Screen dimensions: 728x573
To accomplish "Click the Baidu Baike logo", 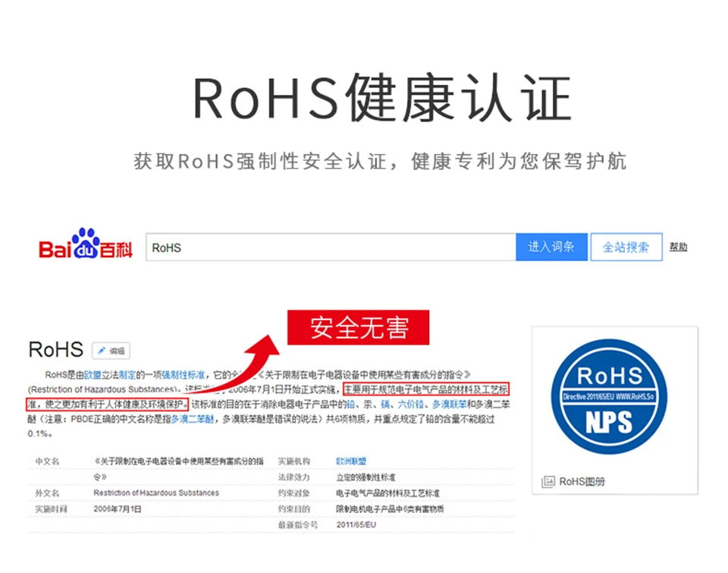I will (x=86, y=244).
